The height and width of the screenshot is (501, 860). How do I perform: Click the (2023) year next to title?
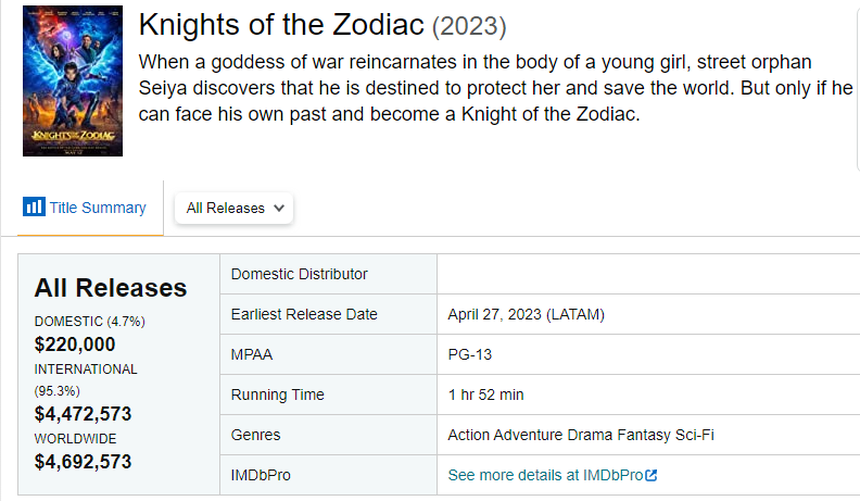(469, 24)
